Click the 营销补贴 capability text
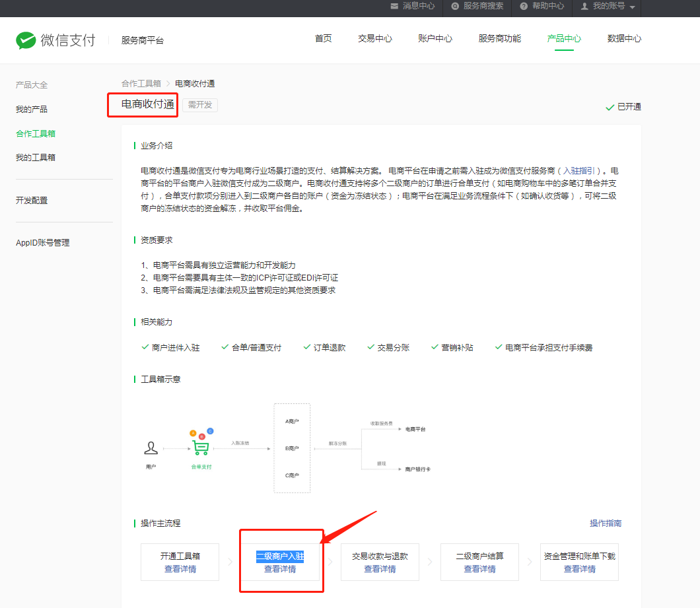Screen dimensions: 700x608 (x=457, y=348)
